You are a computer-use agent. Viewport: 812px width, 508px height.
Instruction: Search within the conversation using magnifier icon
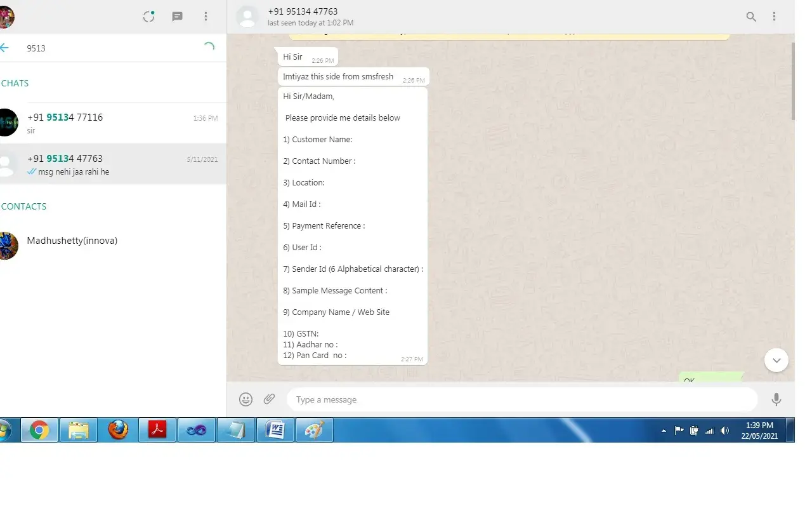click(x=751, y=17)
